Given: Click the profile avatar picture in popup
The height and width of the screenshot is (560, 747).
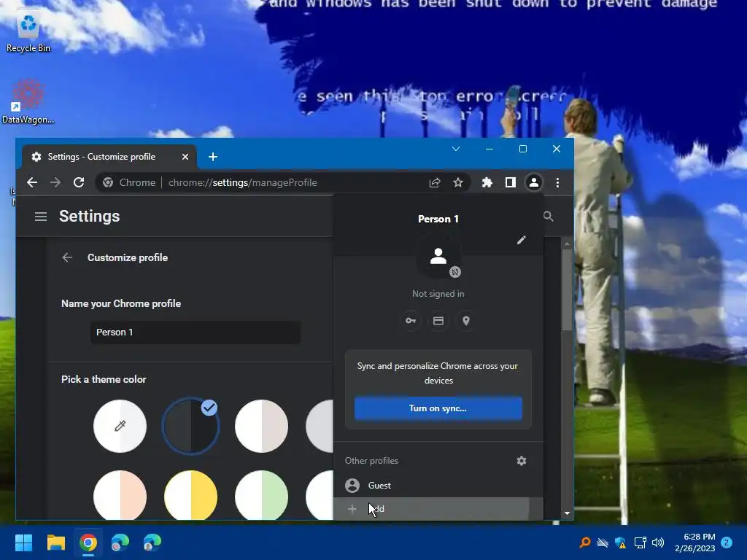Looking at the screenshot, I should pos(438,257).
